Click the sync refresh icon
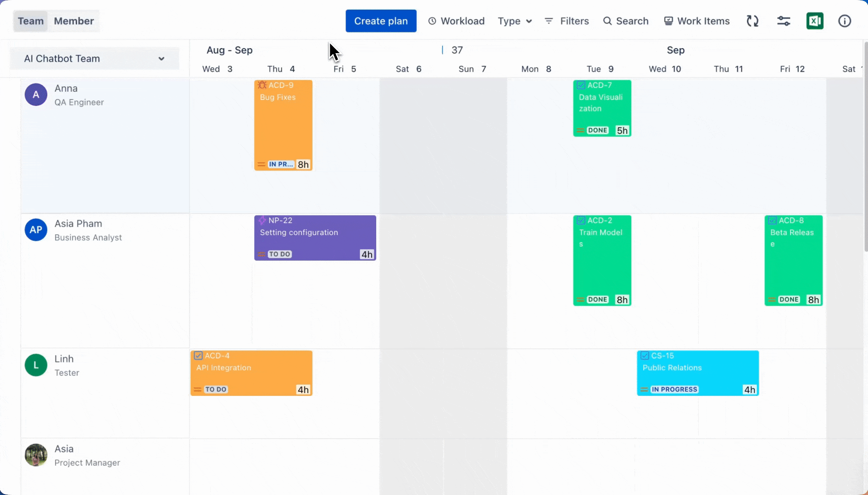This screenshot has width=868, height=495. point(752,21)
